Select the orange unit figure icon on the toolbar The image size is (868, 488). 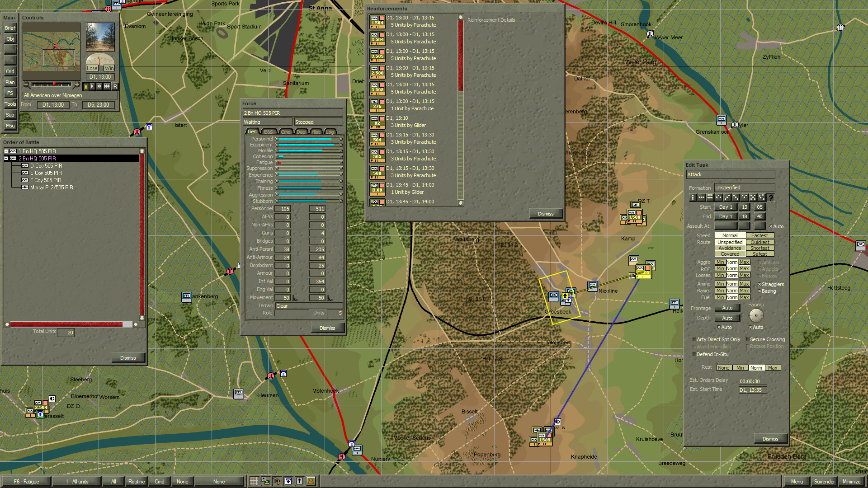pyautogui.click(x=311, y=482)
